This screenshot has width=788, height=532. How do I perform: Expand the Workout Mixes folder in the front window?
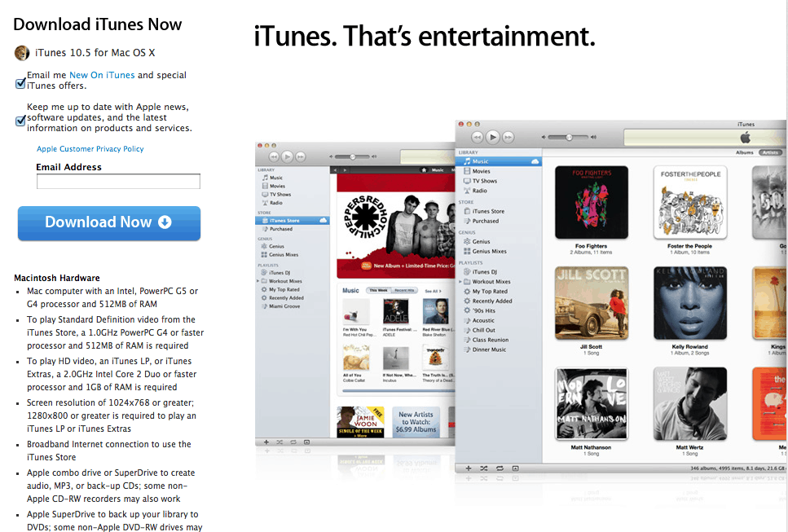point(460,282)
